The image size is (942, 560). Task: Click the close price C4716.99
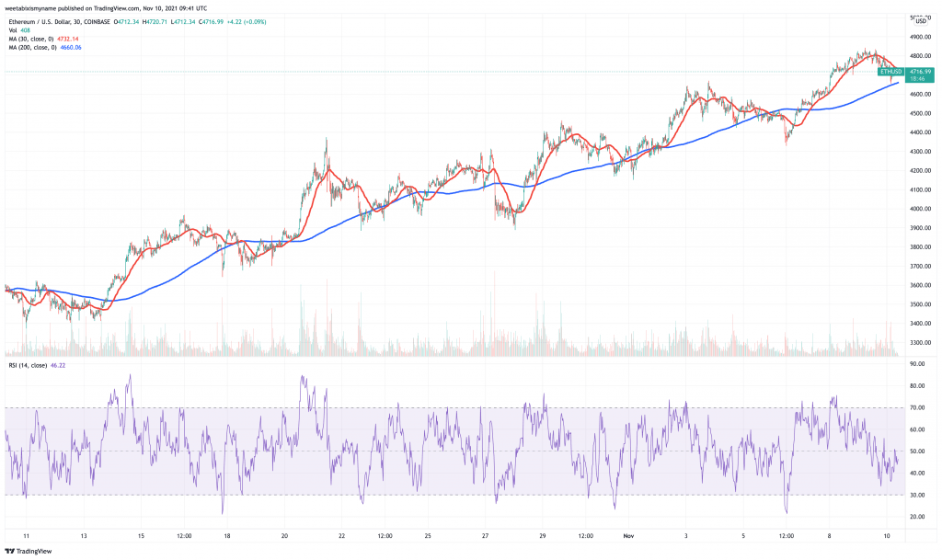[x=211, y=21]
